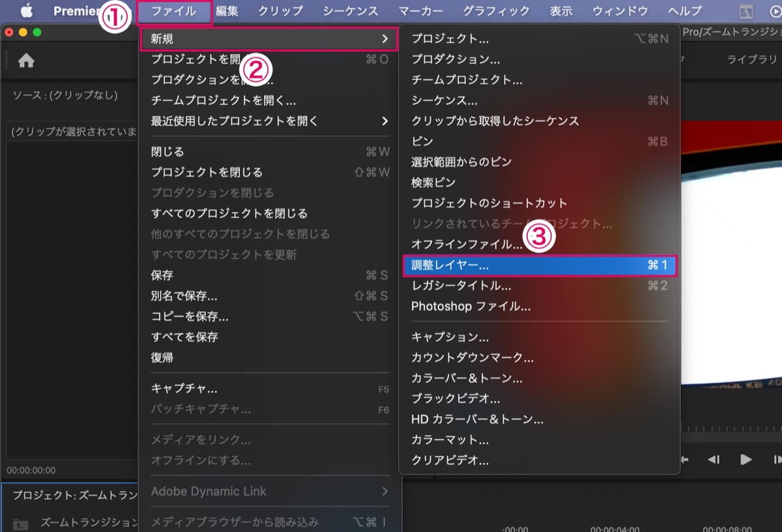782x532 pixels.
Task: Select クリアビデオ...
Action: 540,460
